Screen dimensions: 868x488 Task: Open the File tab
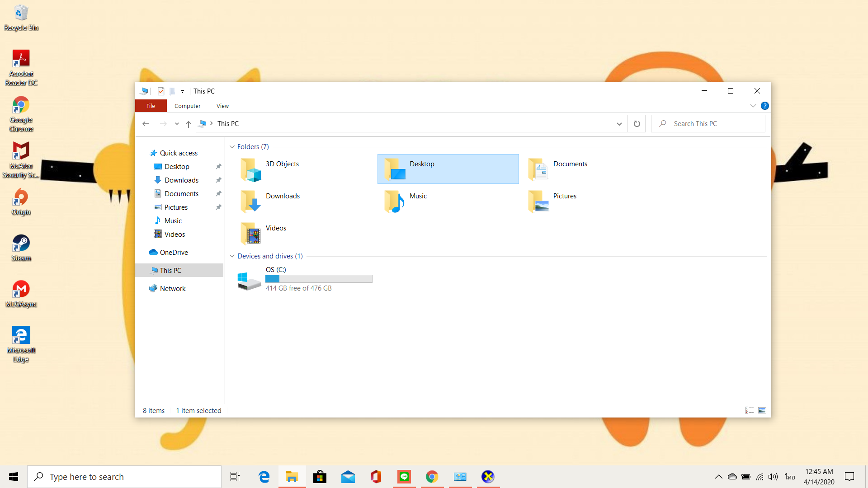[151, 106]
